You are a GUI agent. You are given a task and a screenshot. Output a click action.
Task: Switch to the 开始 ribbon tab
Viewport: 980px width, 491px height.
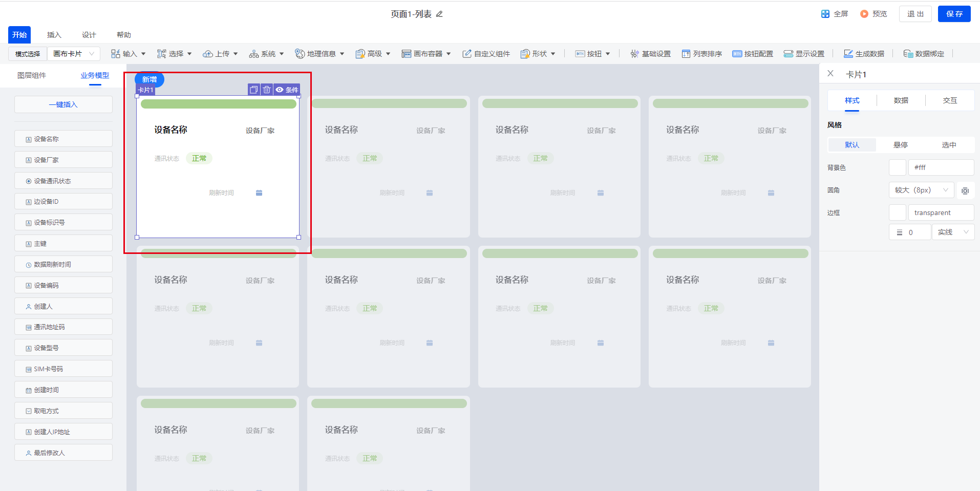pyautogui.click(x=19, y=35)
